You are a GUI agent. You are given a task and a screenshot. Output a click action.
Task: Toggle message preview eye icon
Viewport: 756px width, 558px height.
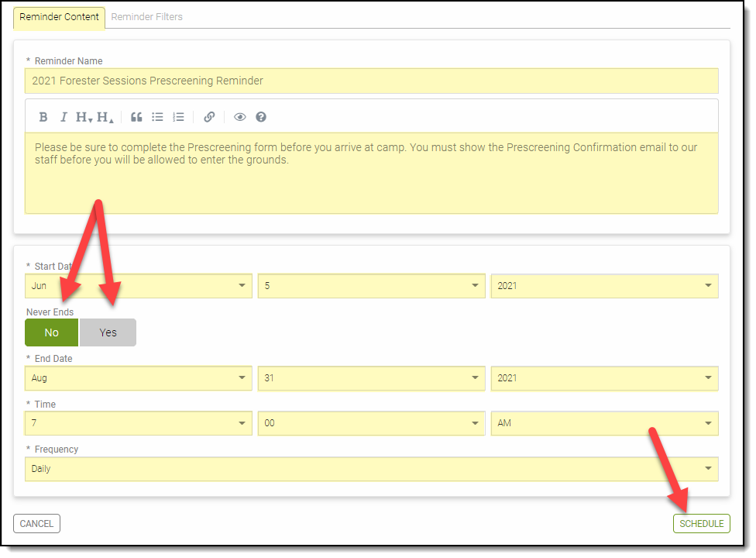240,117
